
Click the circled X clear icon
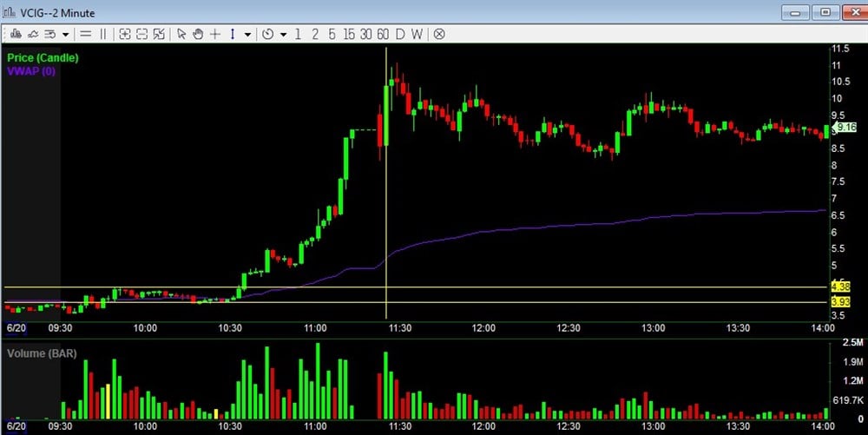tap(439, 35)
